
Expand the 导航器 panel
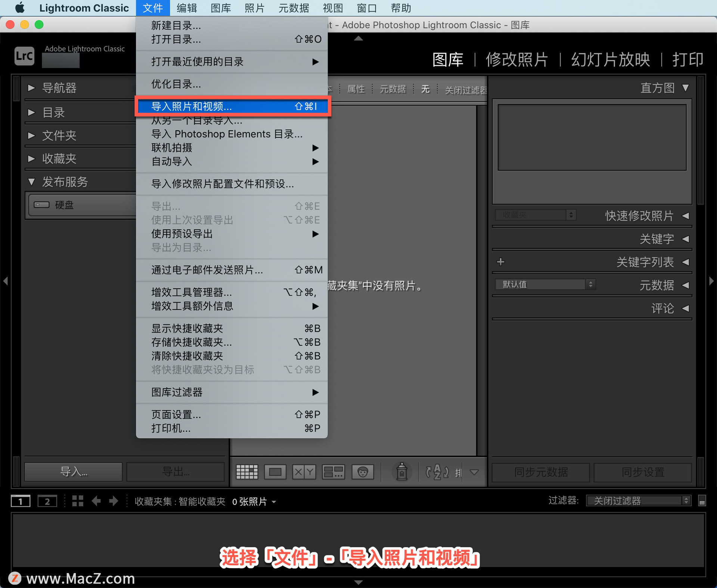click(x=31, y=88)
